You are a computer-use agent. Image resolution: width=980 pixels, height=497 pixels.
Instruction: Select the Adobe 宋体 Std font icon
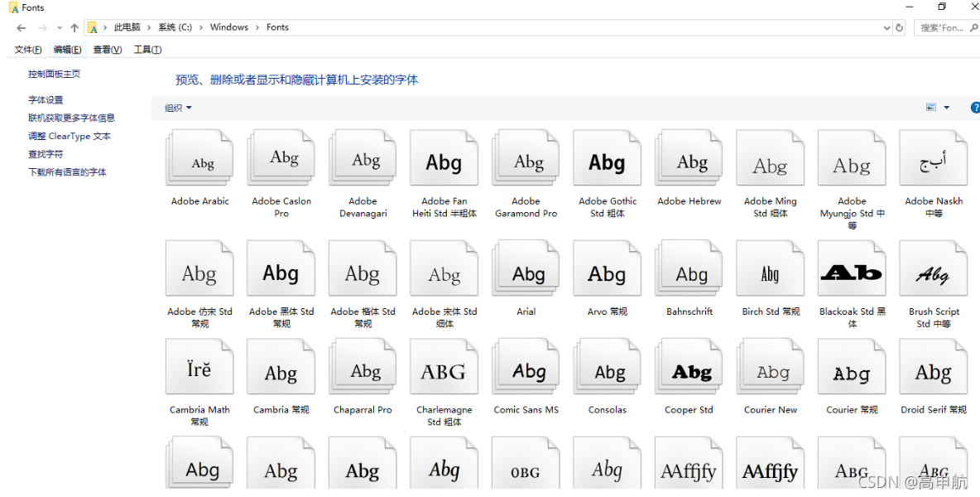[x=444, y=268]
